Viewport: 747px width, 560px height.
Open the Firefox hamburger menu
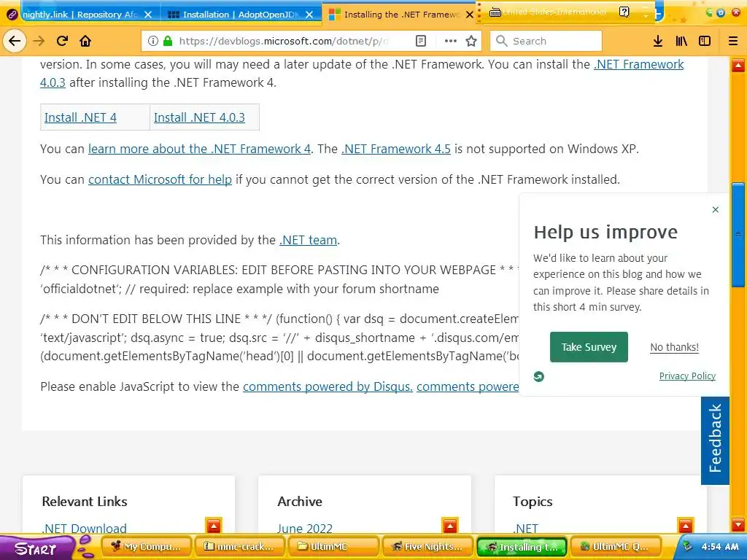coord(733,41)
